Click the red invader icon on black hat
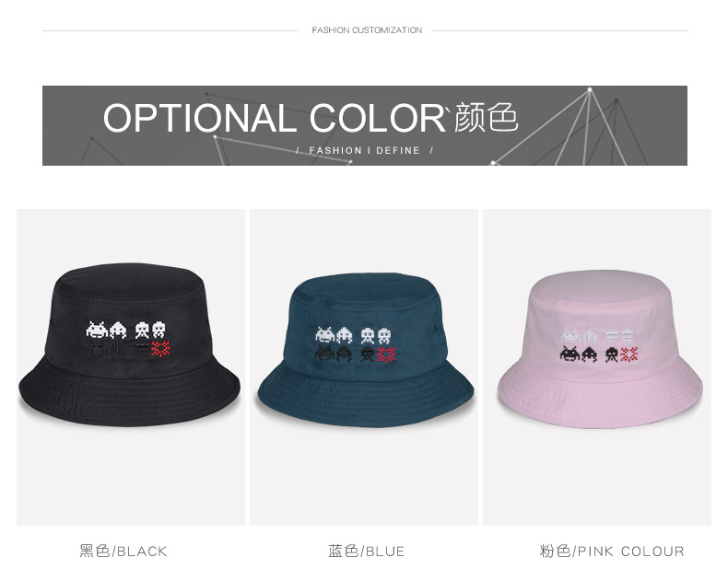 (160, 349)
